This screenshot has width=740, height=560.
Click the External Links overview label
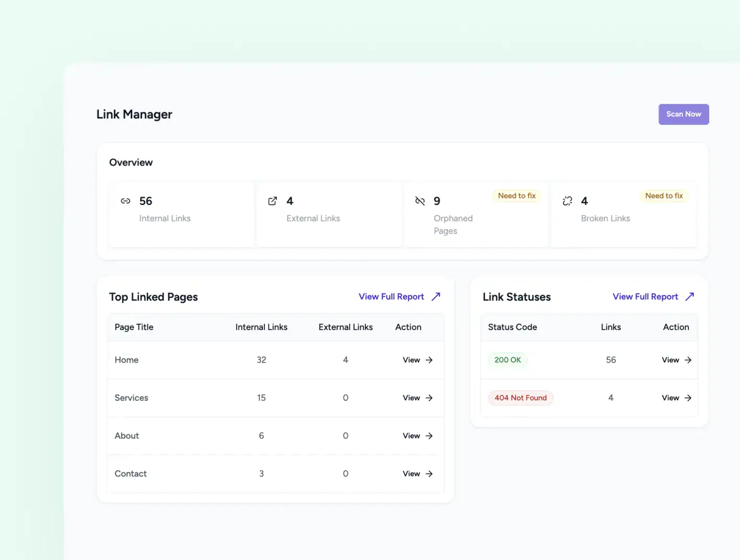313,218
